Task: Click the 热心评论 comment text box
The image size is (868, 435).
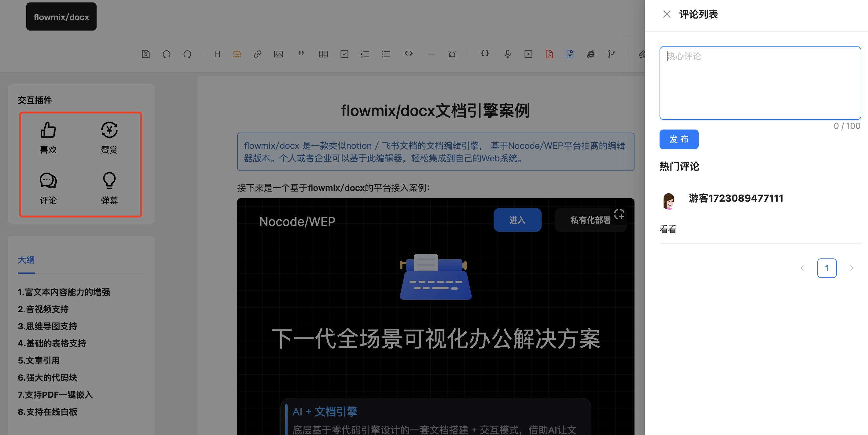Action: (x=760, y=83)
